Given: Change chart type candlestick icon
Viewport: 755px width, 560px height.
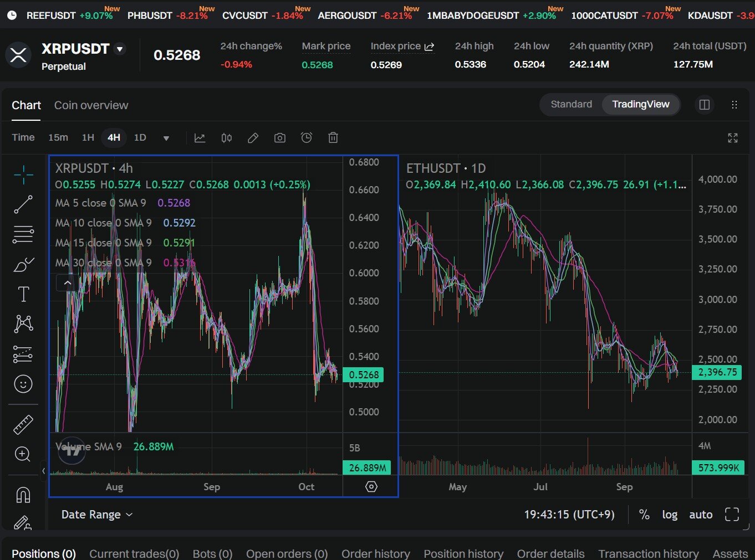Looking at the screenshot, I should click(x=227, y=138).
